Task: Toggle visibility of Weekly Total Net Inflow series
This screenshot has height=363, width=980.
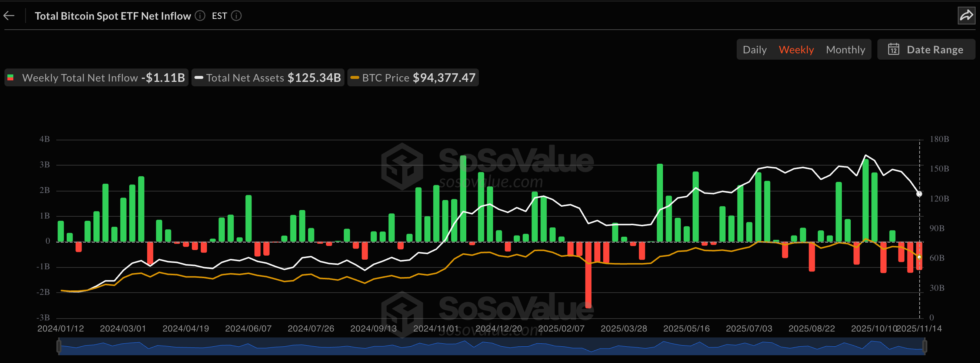Action: (x=80, y=78)
